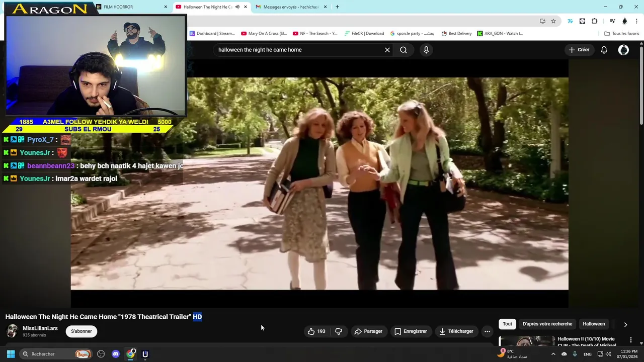
Task: Open the black-white extension icon beside 7TV
Action: pos(582,21)
